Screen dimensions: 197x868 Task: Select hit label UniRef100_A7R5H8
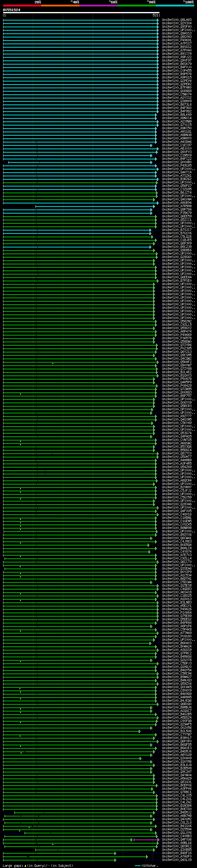click(177, 206)
